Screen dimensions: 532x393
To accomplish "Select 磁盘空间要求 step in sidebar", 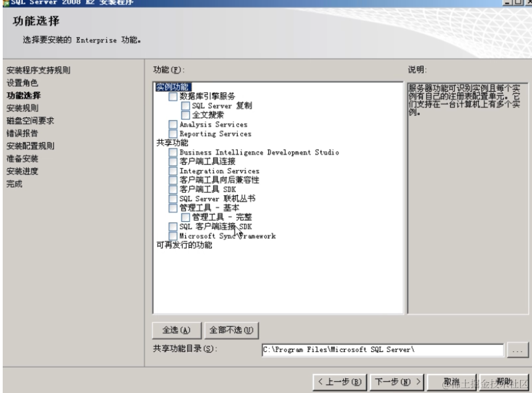I will [x=30, y=121].
